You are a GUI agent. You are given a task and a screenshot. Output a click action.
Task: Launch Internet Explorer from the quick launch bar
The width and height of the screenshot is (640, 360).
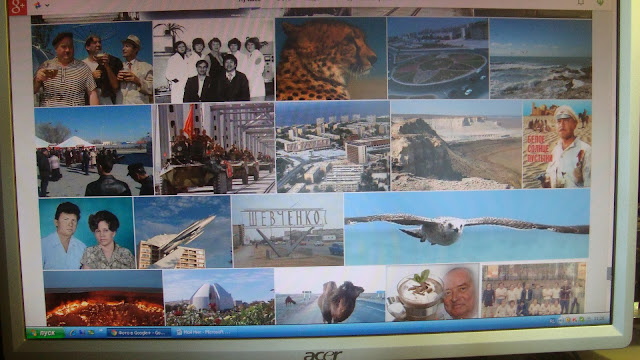coord(73,333)
